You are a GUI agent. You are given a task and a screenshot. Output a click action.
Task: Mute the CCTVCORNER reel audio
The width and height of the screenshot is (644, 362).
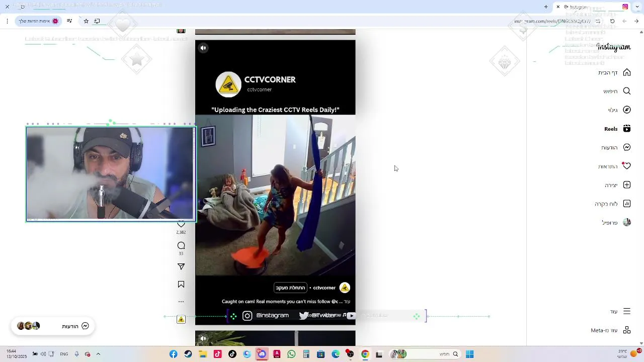[203, 48]
